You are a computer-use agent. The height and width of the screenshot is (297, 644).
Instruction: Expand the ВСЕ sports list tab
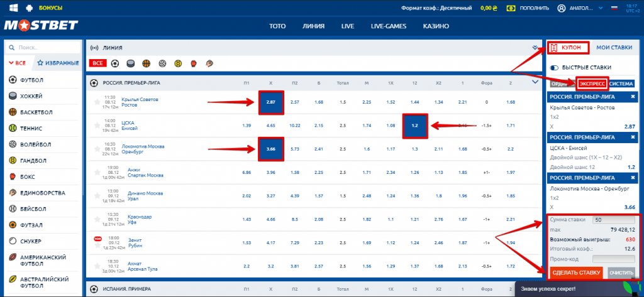click(x=17, y=63)
